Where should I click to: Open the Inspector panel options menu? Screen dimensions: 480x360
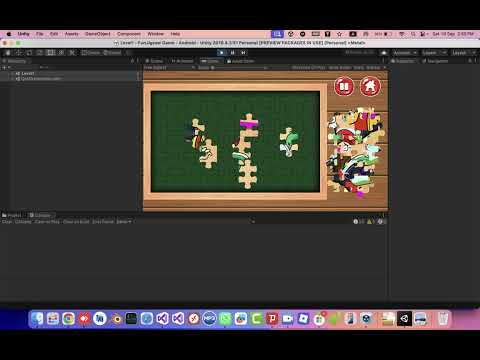[x=476, y=61]
